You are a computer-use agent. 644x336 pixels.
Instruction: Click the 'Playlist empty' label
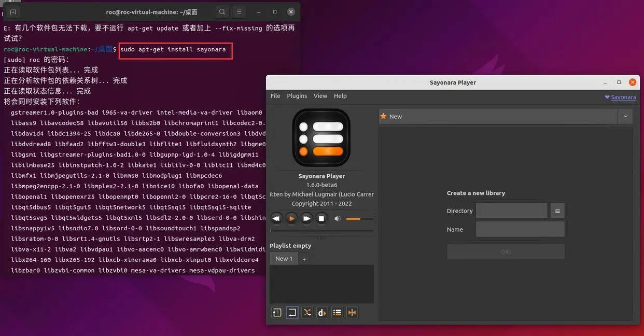[290, 246]
